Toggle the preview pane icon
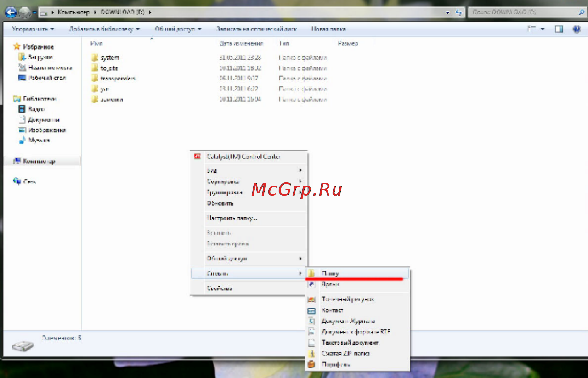The image size is (588, 378). pyautogui.click(x=559, y=29)
